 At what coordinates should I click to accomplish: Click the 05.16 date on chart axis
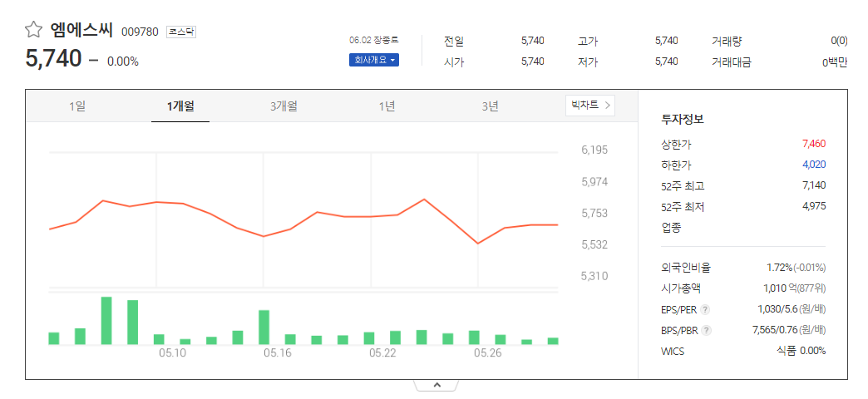(278, 352)
